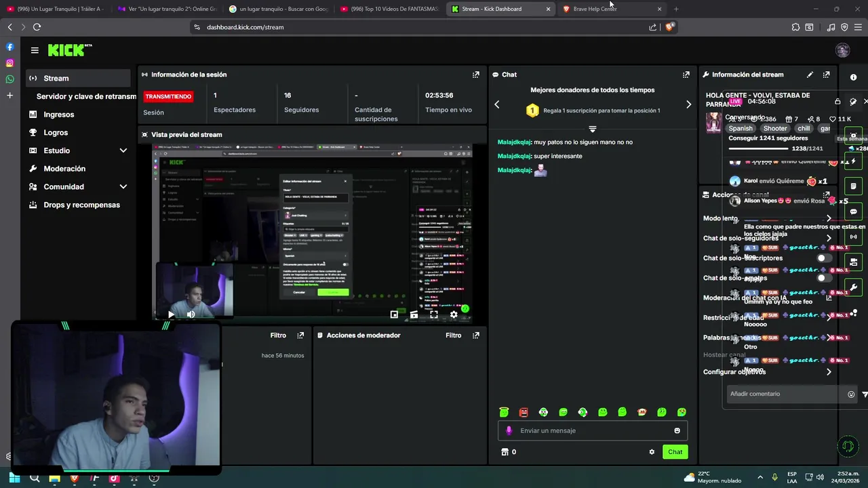Click the Shooter tag chip
Screen dimensions: 868x488
775,128
